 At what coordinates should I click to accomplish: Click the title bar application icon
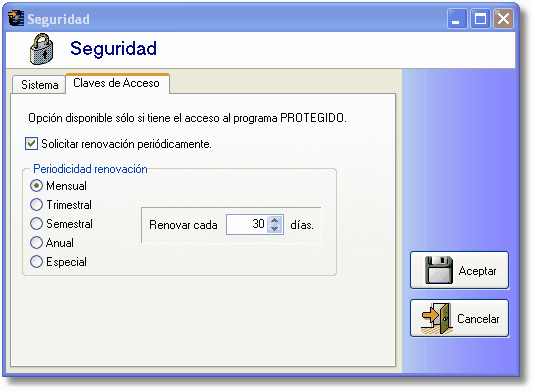pyautogui.click(x=16, y=18)
